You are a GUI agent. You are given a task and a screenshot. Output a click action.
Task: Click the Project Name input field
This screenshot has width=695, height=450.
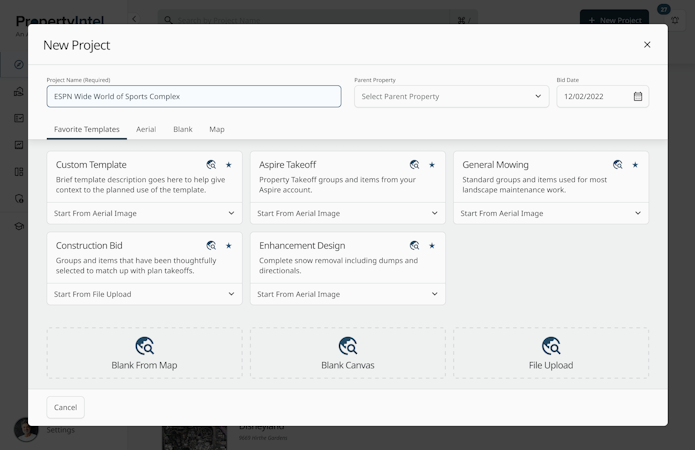pyautogui.click(x=194, y=97)
